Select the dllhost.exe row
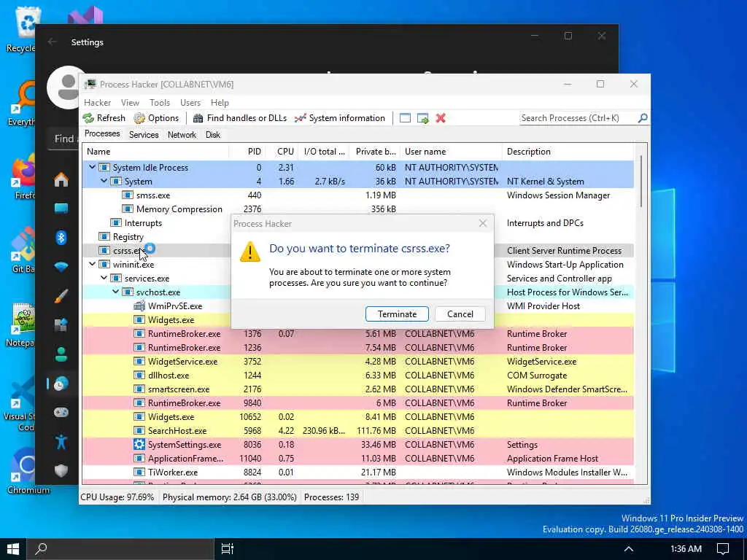Image resolution: width=747 pixels, height=560 pixels. click(x=357, y=376)
